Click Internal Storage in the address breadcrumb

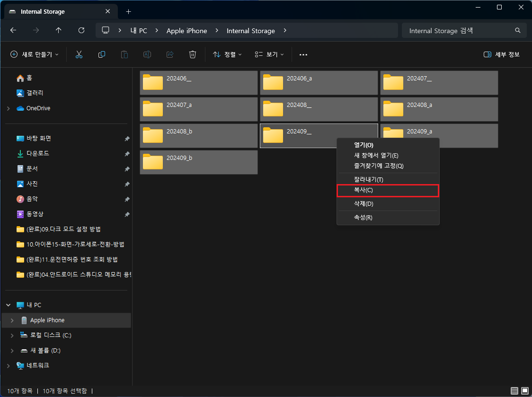pyautogui.click(x=251, y=31)
